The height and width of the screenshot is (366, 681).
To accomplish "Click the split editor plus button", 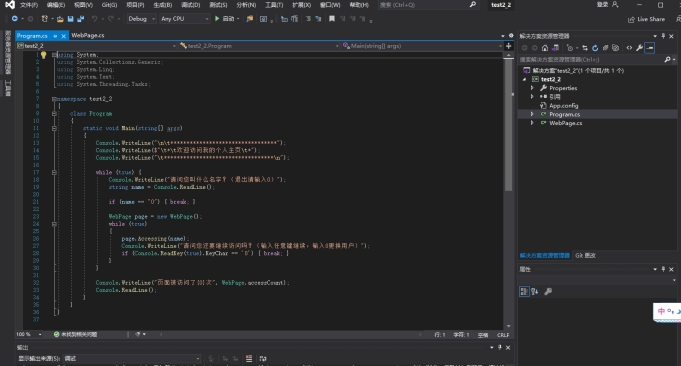I will [x=509, y=46].
